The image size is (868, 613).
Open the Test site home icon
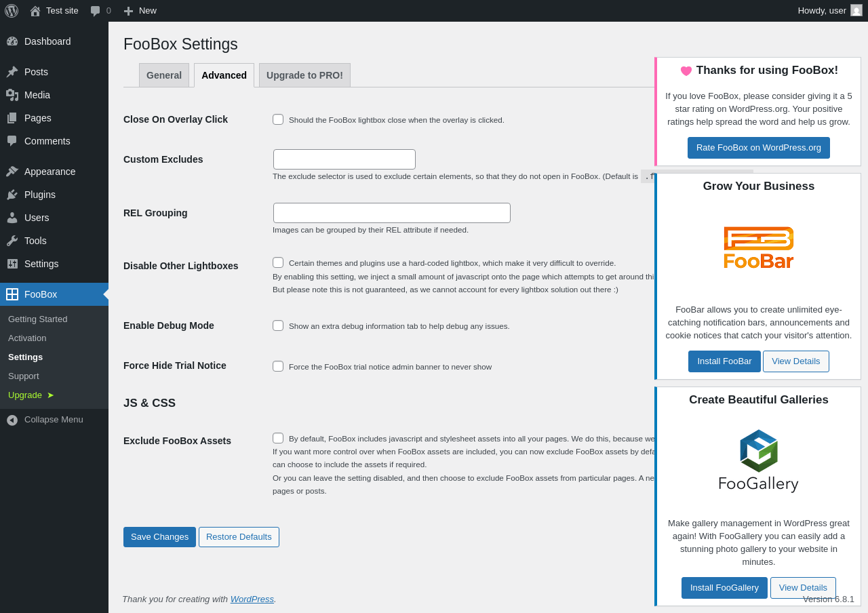(35, 11)
